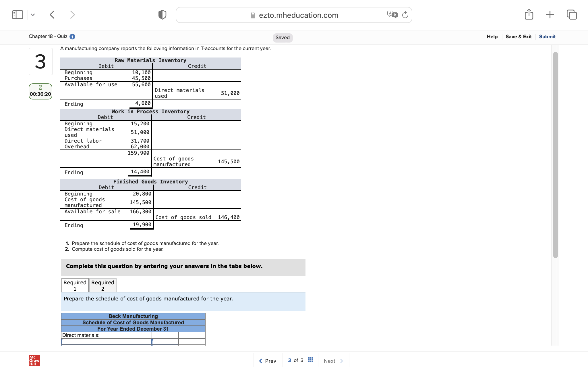This screenshot has width=588, height=368.
Task: Expand the sidebar tab group dropdown chevron
Action: coord(33,15)
